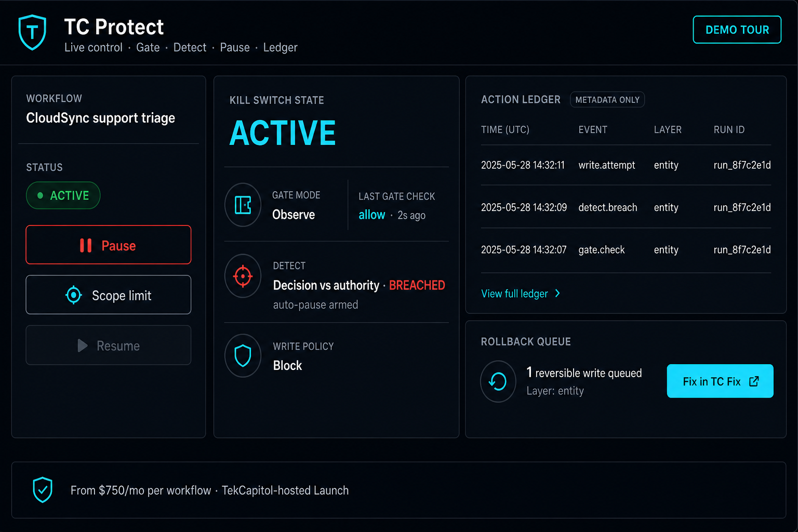Click the TIME (UTC) column header
The image size is (798, 532).
pos(505,129)
